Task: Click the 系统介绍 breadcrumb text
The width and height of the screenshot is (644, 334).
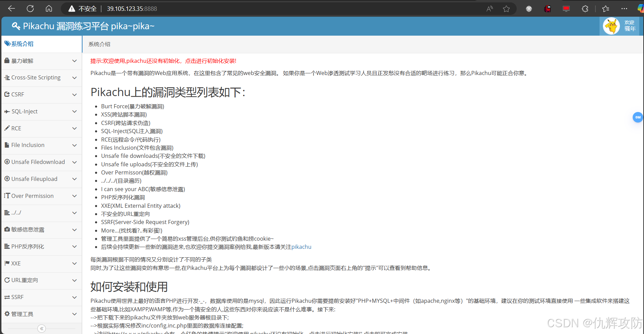Action: pos(99,44)
